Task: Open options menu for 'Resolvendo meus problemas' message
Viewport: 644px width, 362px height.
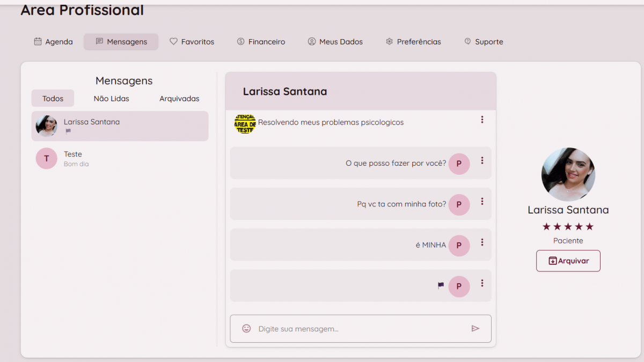Action: point(482,120)
